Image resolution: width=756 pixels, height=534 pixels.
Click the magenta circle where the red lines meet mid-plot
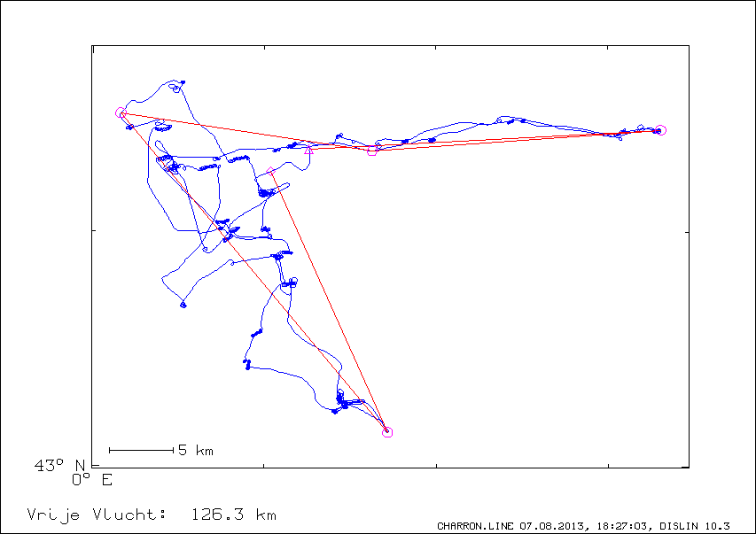tap(371, 151)
